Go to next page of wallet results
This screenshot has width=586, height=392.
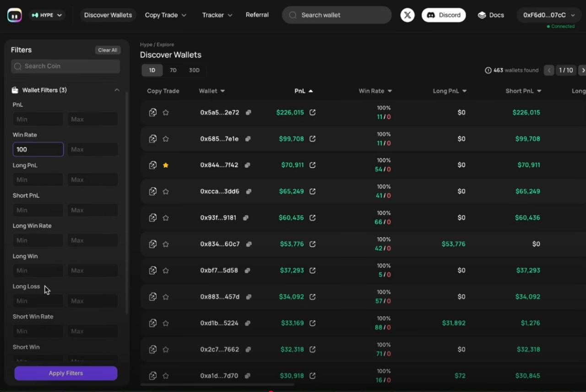(x=582, y=70)
